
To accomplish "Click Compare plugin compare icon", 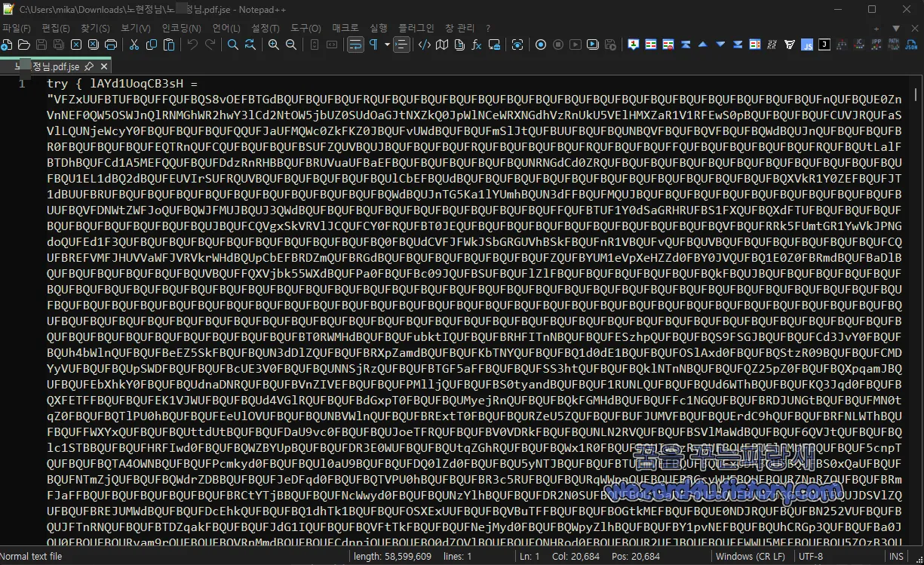I will (x=651, y=45).
